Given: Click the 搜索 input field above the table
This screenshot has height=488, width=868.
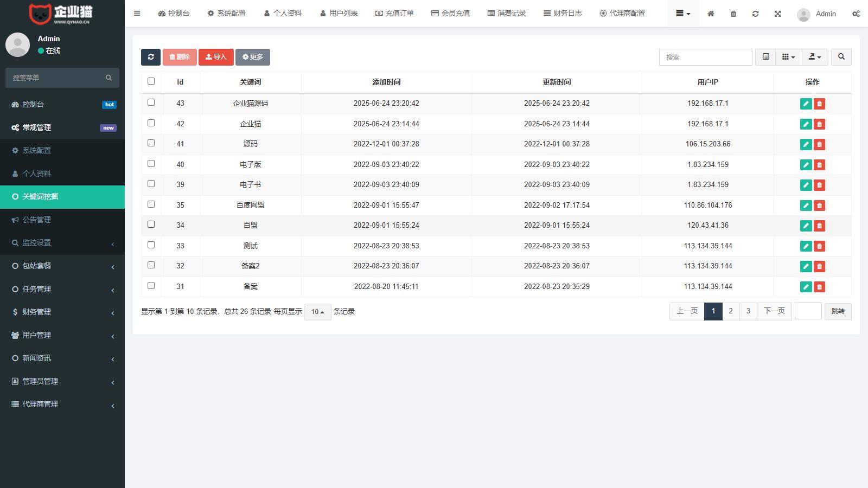Looking at the screenshot, I should [705, 57].
